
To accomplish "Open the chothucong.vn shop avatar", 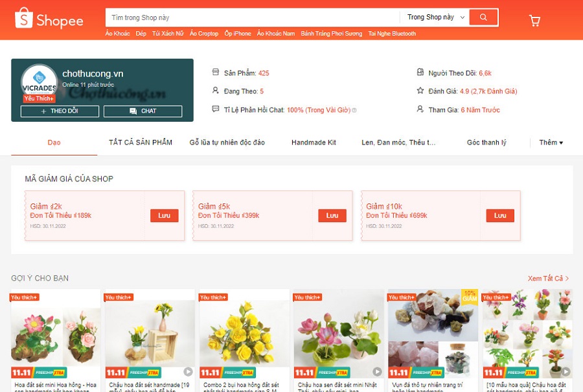I will (x=39, y=82).
